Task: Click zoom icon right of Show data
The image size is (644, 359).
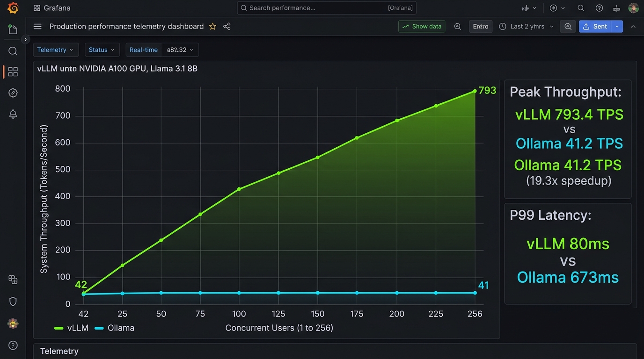Action: coord(458,27)
